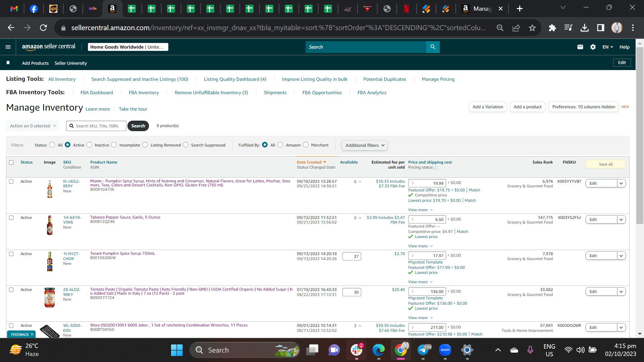Viewport: 644px width, 362px height.
Task: Open the settings gear in Seller Central
Action: [x=593, y=47]
